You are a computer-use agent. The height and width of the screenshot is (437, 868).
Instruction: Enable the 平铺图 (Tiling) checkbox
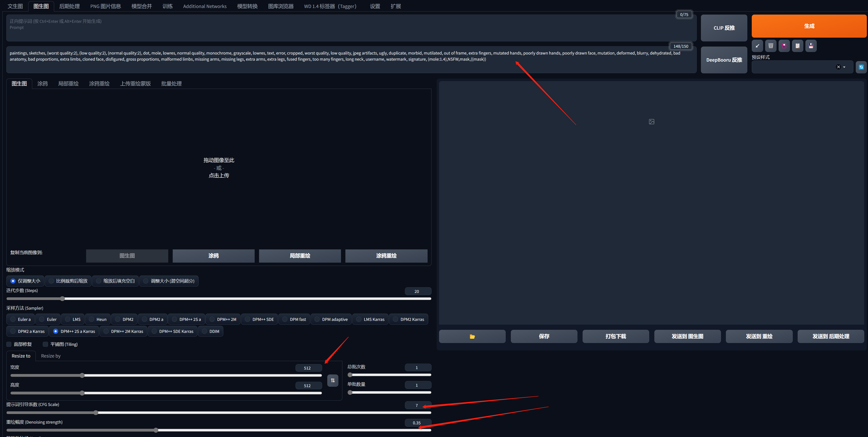click(45, 344)
